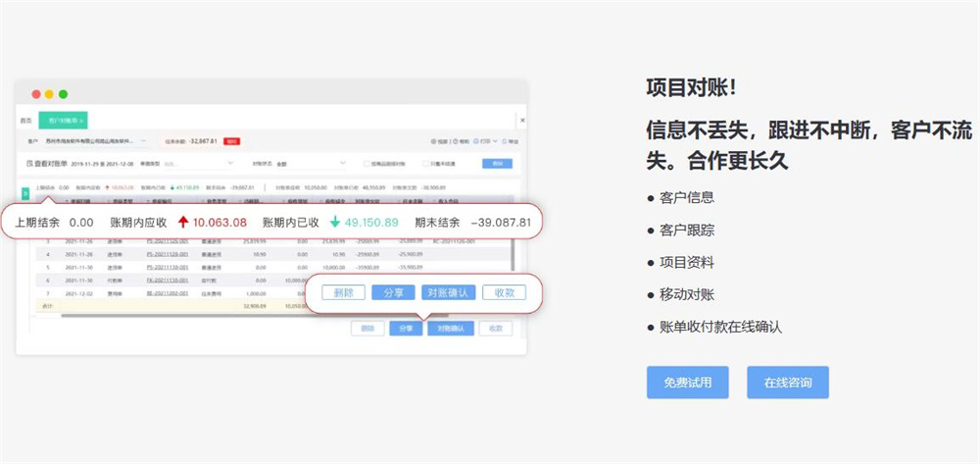Viewport: 980px width, 464px height.
Task: Click the red badge beside balance amount
Action: click(x=232, y=141)
